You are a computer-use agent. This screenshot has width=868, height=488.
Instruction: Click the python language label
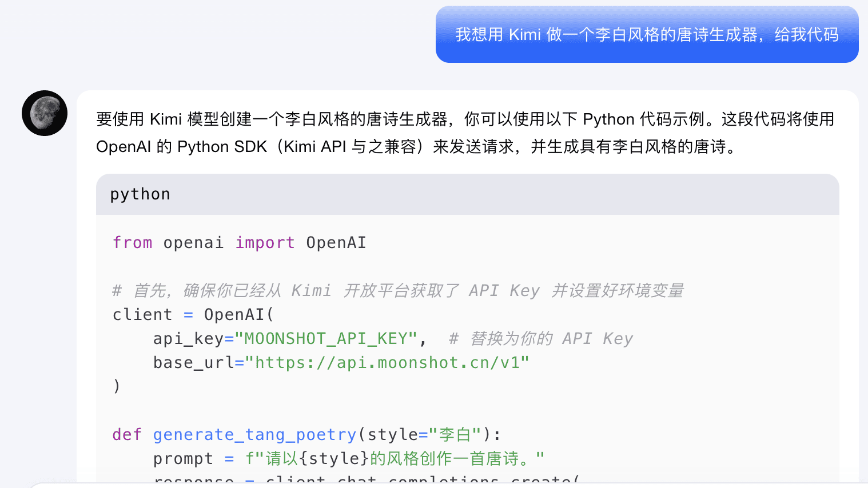point(140,194)
